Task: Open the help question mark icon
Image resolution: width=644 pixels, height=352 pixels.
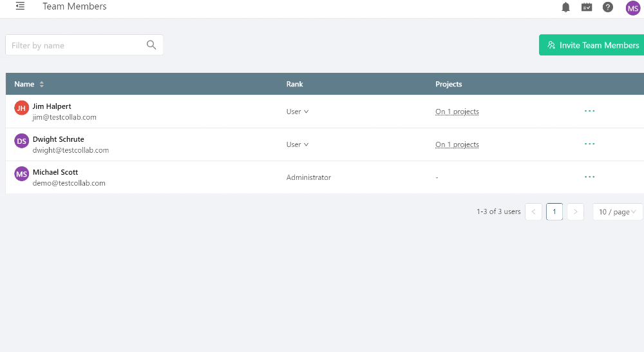Action: 607,7
